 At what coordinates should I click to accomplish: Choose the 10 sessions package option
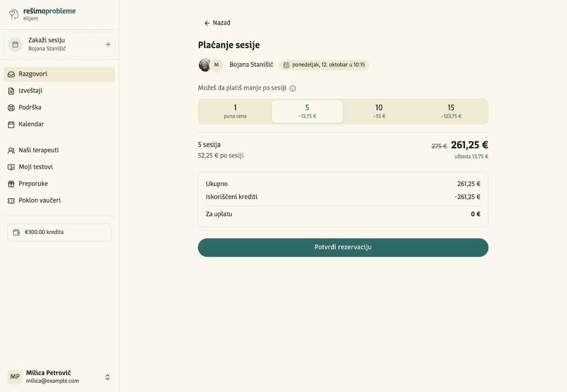click(x=379, y=112)
